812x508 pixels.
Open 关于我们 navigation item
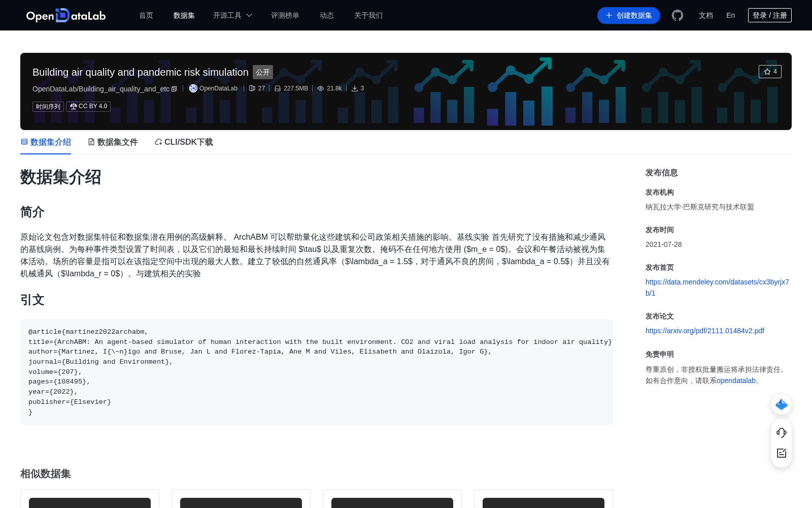[x=368, y=15]
